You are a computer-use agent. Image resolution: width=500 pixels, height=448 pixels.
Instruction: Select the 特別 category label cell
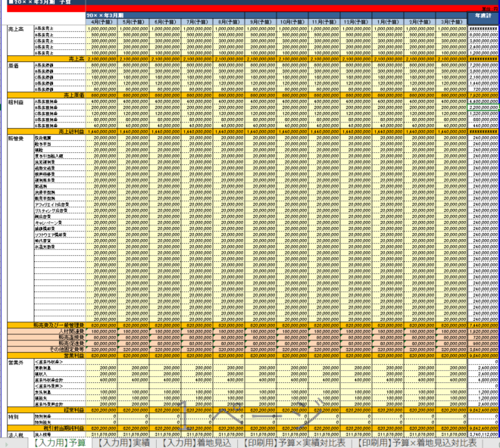click(x=14, y=415)
